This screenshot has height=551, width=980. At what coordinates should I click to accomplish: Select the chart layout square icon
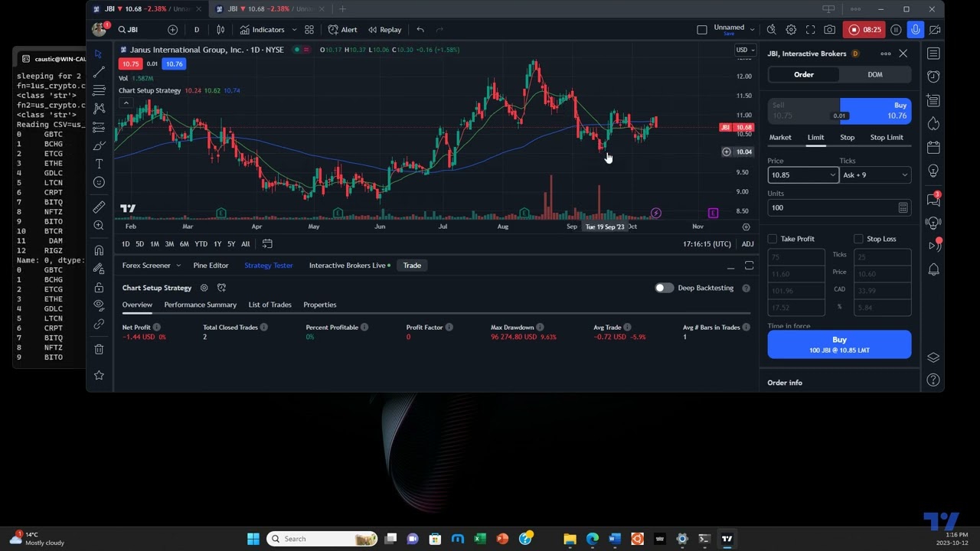[702, 30]
